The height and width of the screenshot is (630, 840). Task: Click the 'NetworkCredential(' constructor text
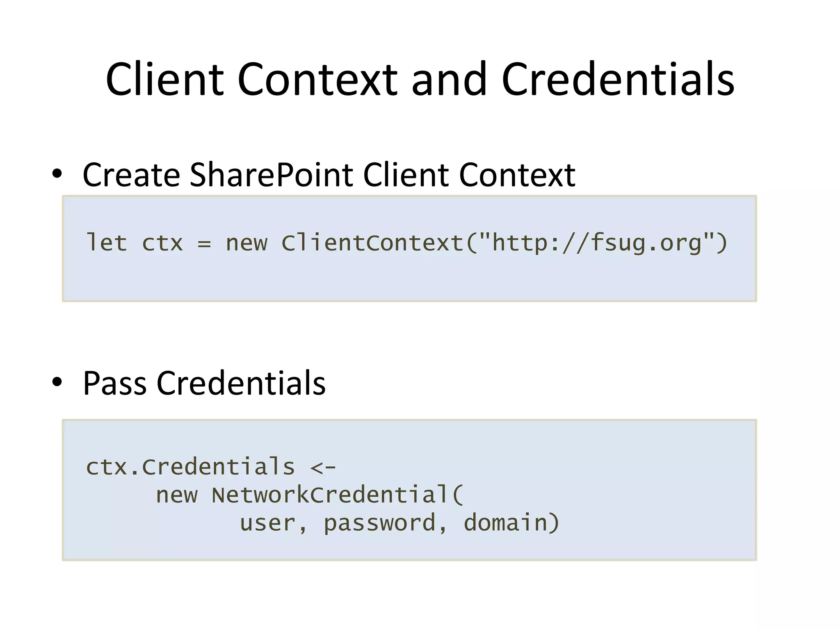coord(337,495)
